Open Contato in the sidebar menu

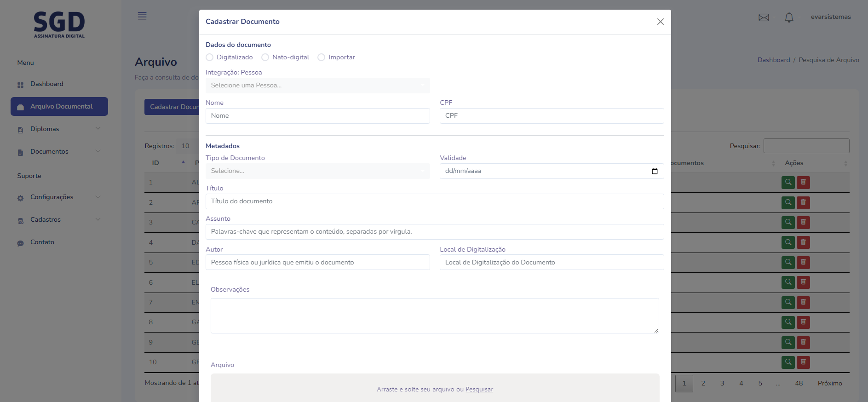(42, 242)
